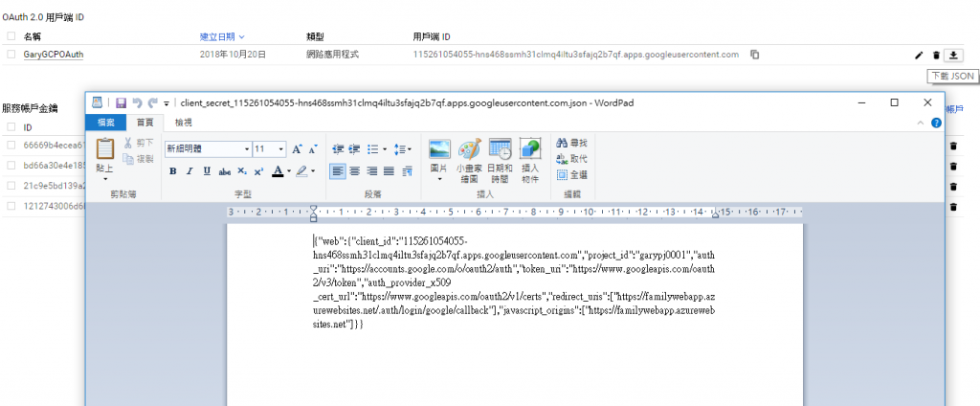Delete the GaryGCPOAuth OAuth client
Viewport: 980px width, 406px height.
click(x=936, y=55)
